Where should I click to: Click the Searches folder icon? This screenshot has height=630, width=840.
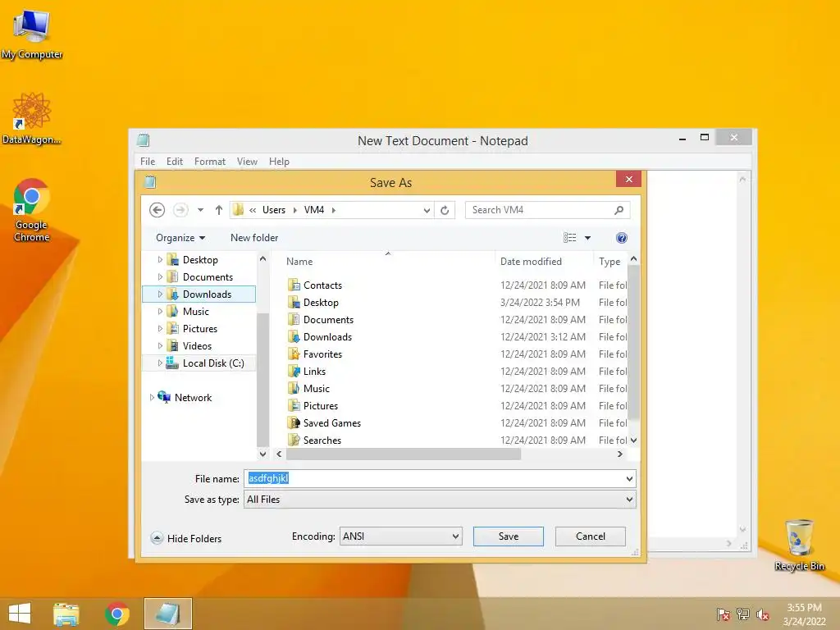pos(294,440)
